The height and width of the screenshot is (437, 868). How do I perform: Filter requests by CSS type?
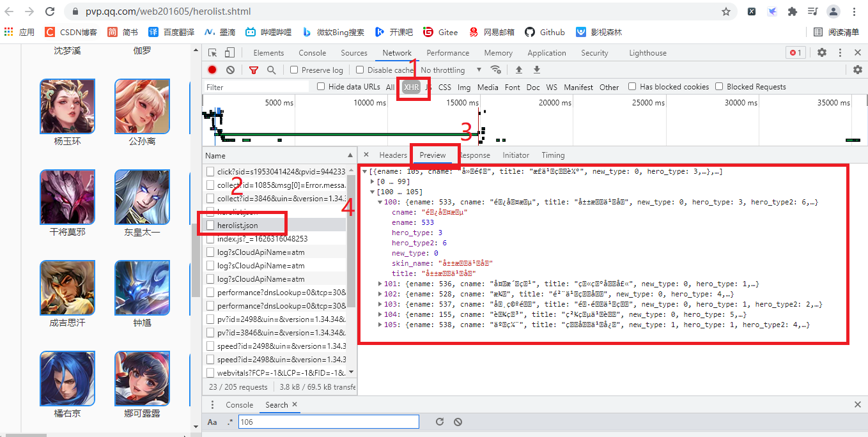pos(445,87)
